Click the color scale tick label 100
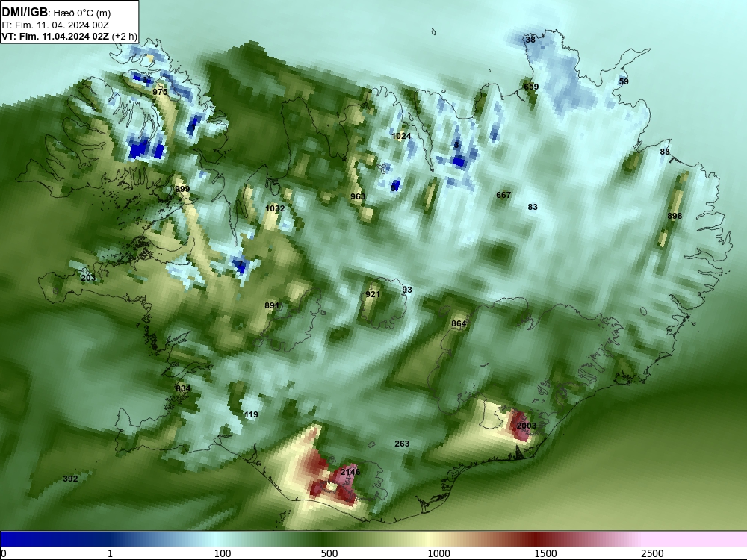The height and width of the screenshot is (560, 747). [223, 553]
